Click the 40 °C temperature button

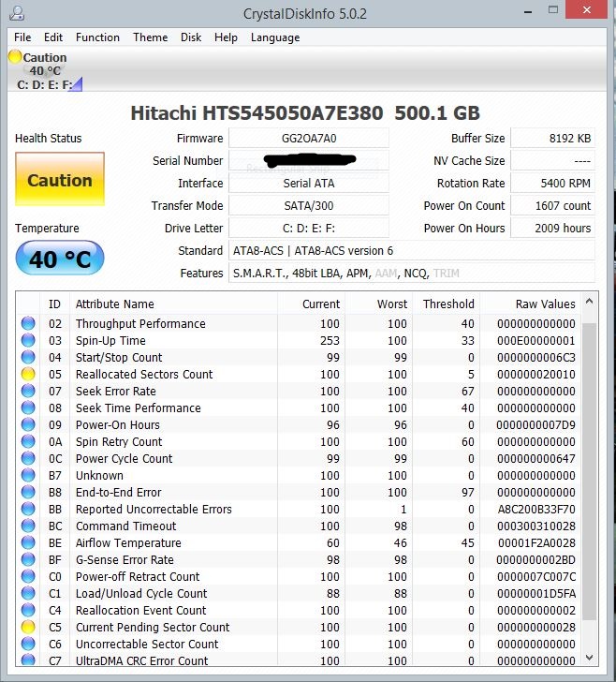pyautogui.click(x=60, y=259)
